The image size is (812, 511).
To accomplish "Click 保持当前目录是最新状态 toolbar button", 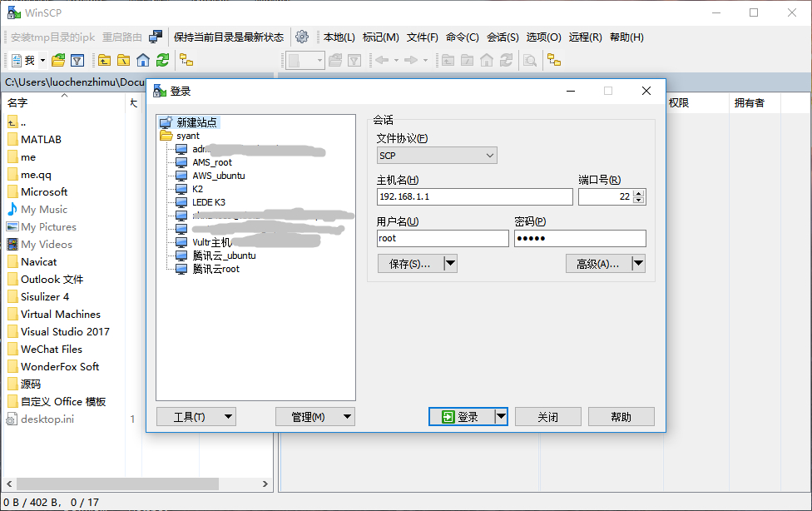I will coord(229,37).
